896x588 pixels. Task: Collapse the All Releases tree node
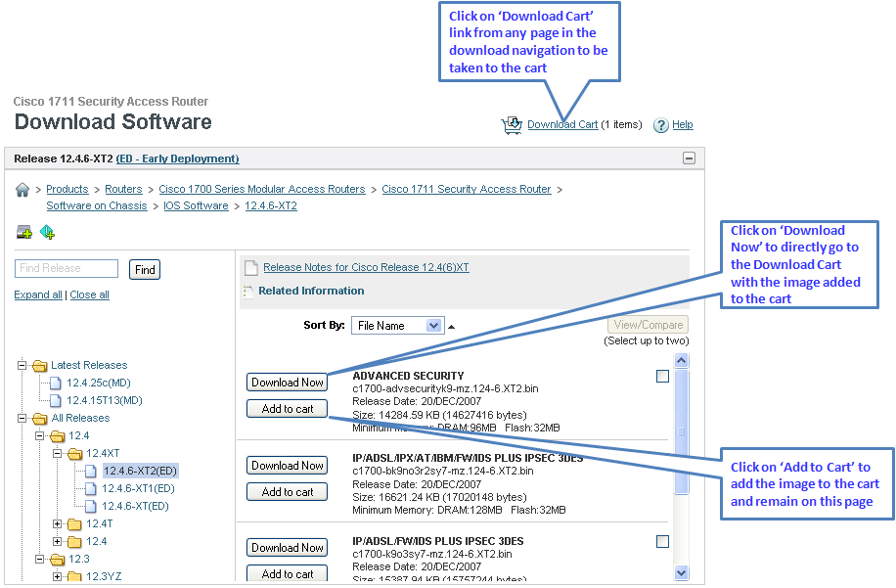22,418
